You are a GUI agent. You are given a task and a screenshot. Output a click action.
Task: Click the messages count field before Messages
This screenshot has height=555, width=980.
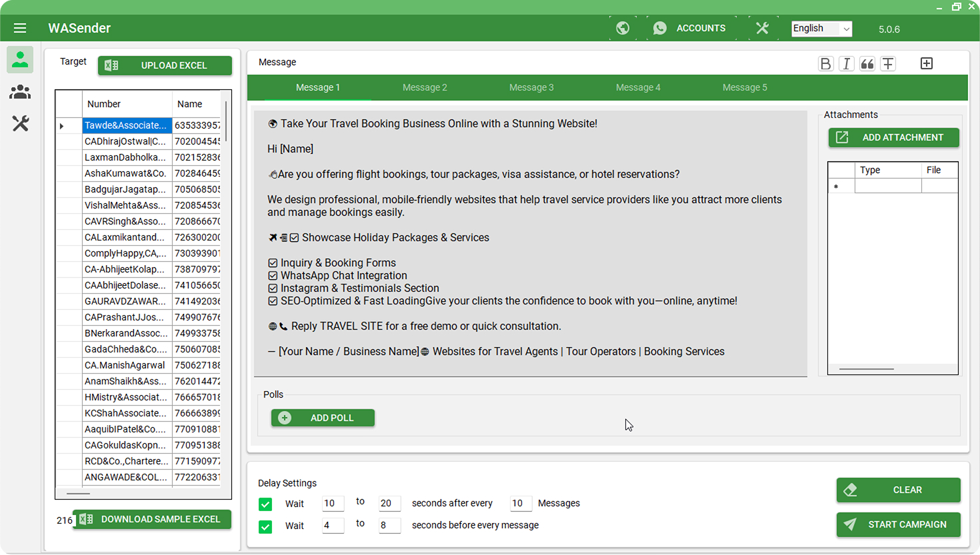click(521, 504)
